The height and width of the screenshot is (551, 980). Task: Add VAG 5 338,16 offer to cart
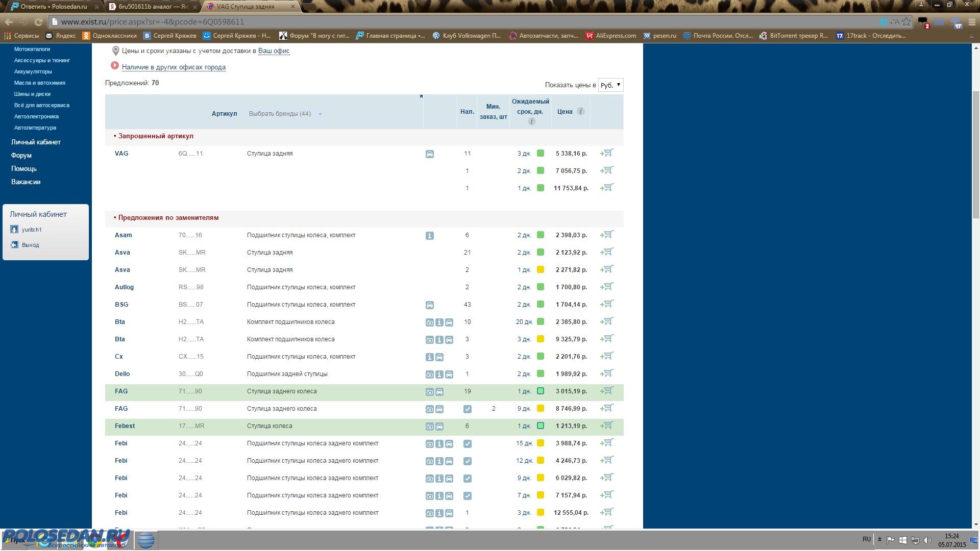pos(607,153)
